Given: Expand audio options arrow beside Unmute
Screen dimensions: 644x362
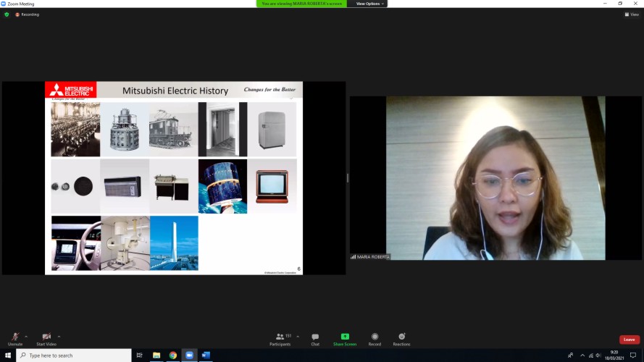Looking at the screenshot, I should pos(26,337).
